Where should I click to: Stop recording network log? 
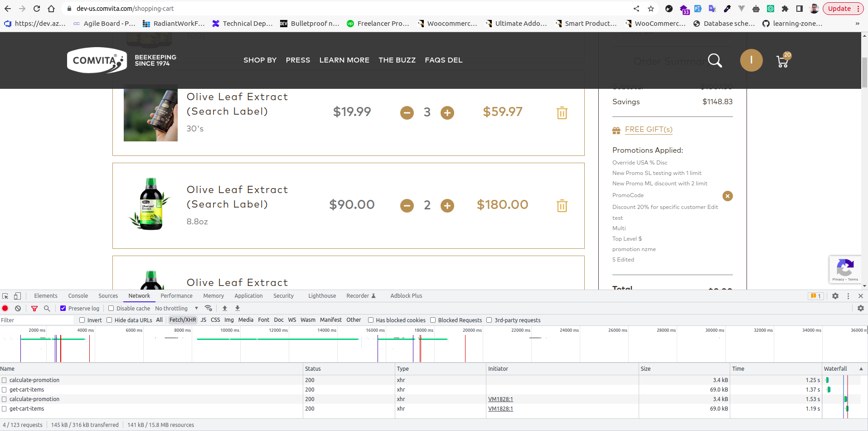pos(5,308)
